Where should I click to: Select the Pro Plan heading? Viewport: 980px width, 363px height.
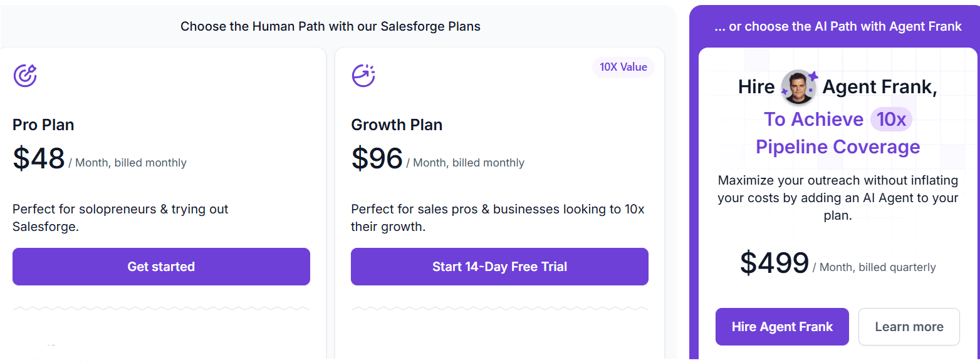pyautogui.click(x=43, y=125)
